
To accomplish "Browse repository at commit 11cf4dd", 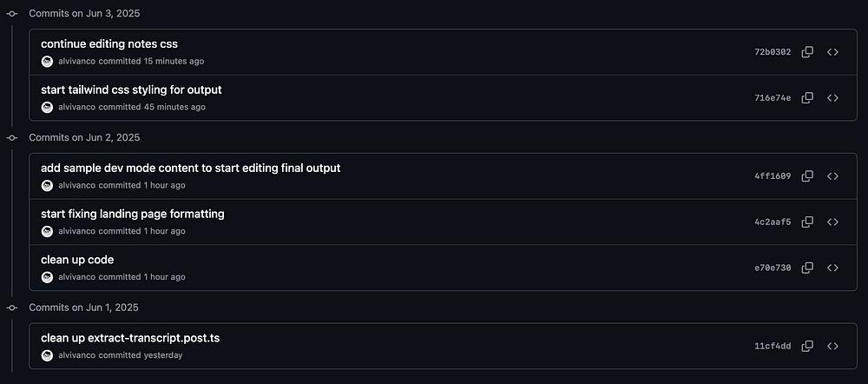I will pyautogui.click(x=832, y=346).
